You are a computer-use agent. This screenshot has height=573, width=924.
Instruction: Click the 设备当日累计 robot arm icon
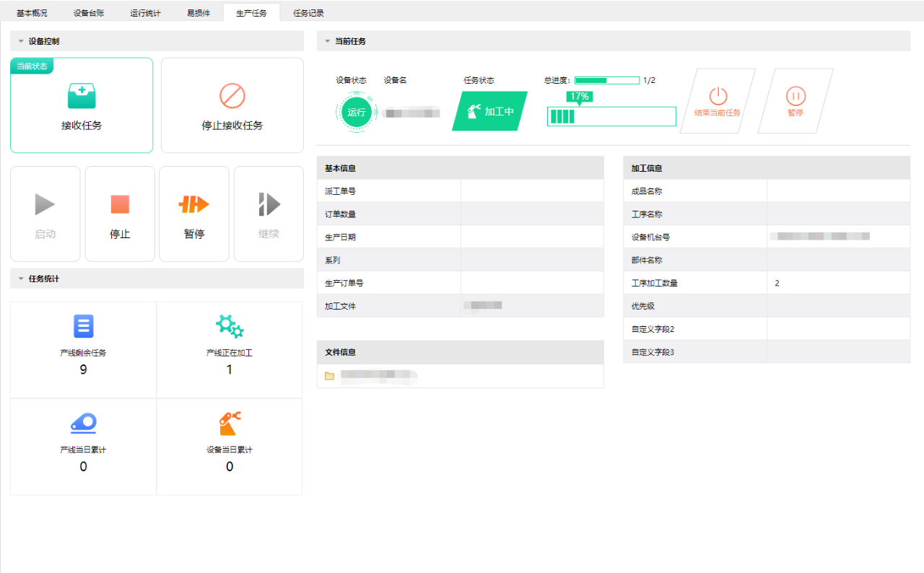tap(230, 423)
